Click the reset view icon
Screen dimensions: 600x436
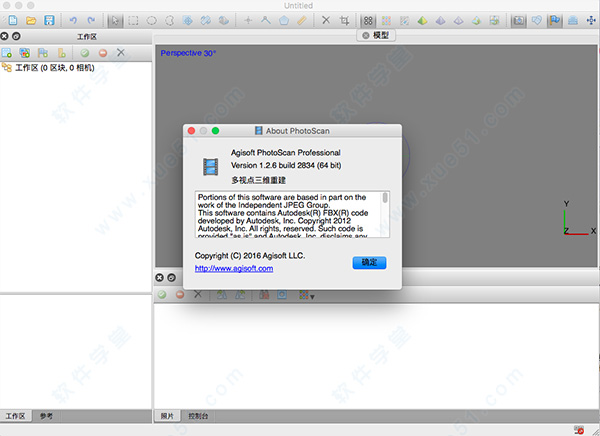point(591,20)
